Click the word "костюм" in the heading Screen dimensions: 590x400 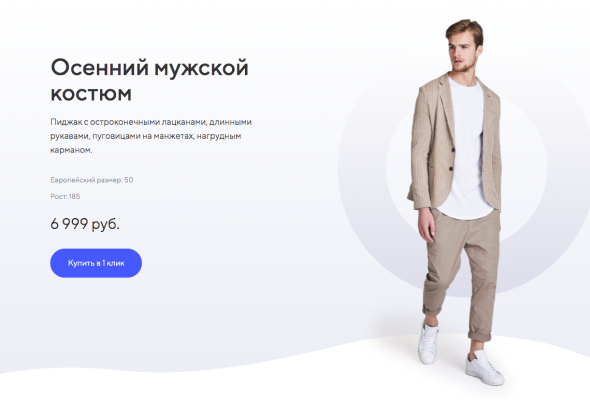(91, 93)
